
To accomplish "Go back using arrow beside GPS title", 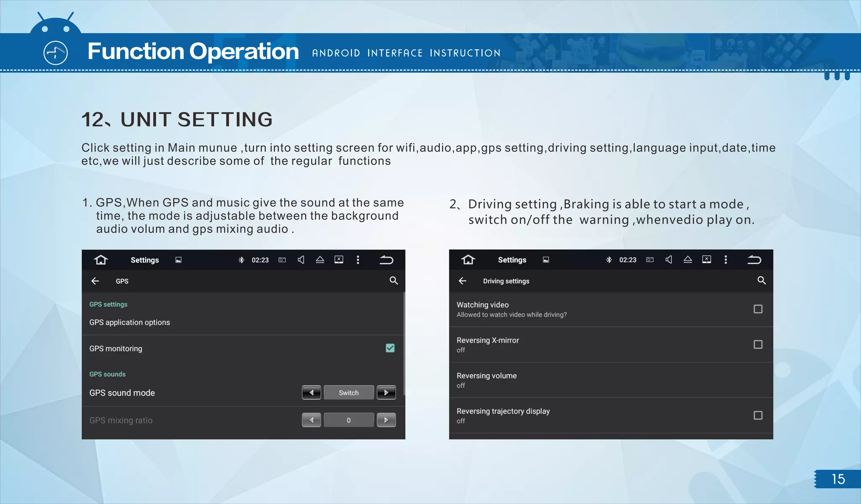I will (x=95, y=281).
